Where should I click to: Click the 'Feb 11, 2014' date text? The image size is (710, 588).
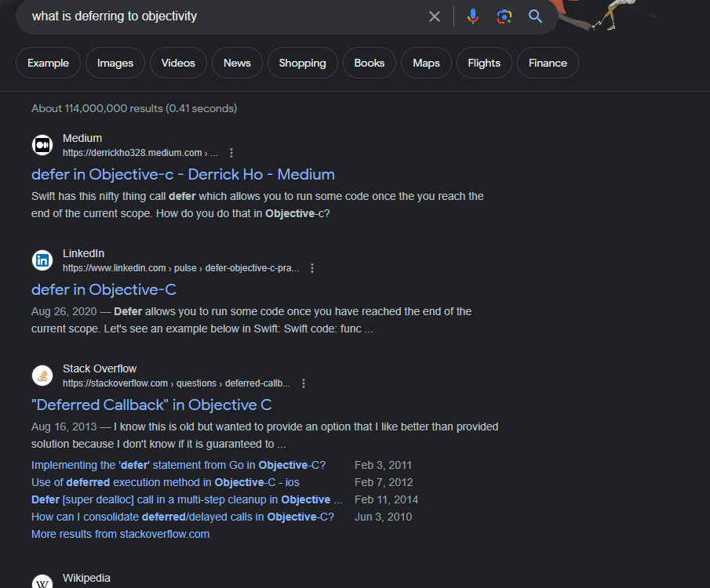coord(386,499)
